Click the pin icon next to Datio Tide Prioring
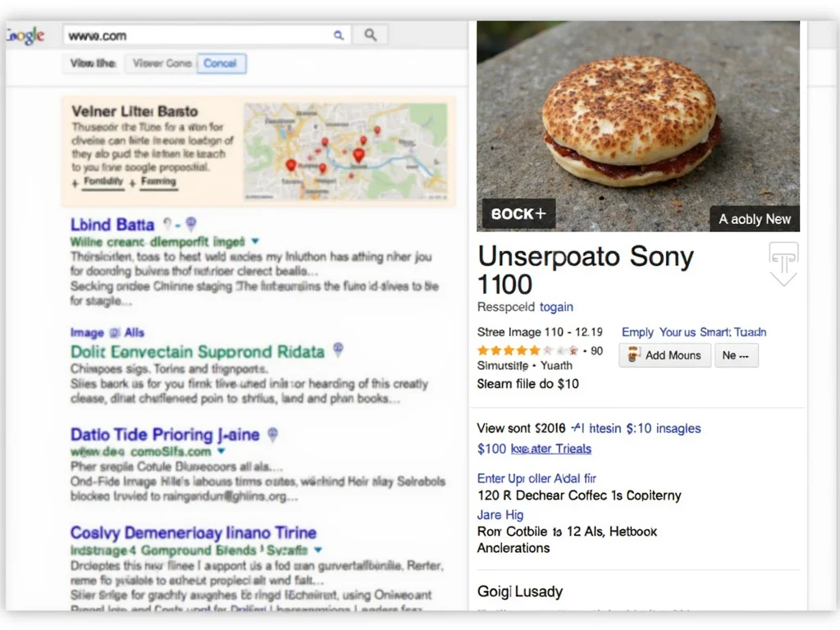840x630 pixels. coord(273,434)
